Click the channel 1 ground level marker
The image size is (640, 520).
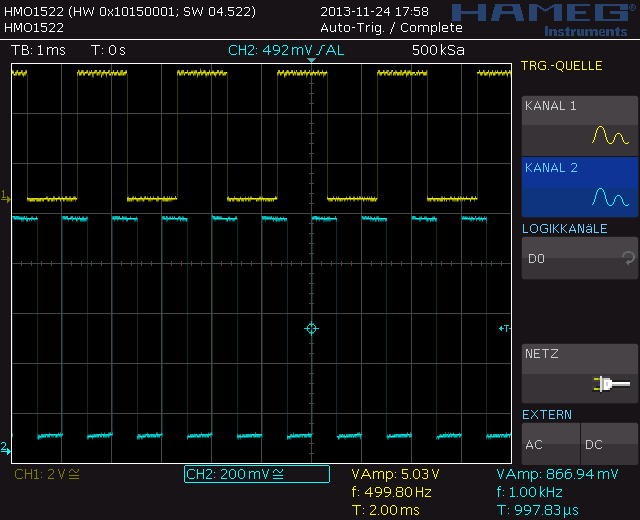click(x=6, y=197)
